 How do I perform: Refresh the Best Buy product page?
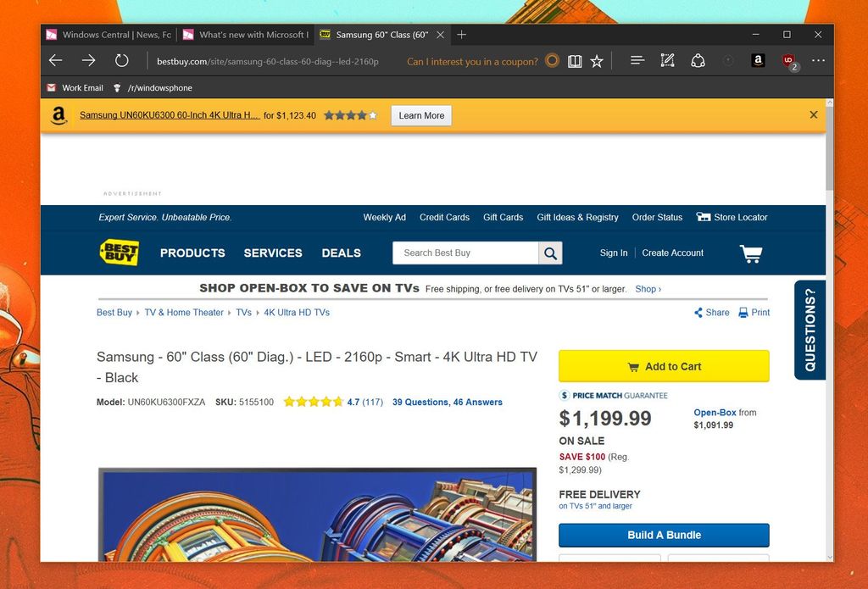point(121,60)
